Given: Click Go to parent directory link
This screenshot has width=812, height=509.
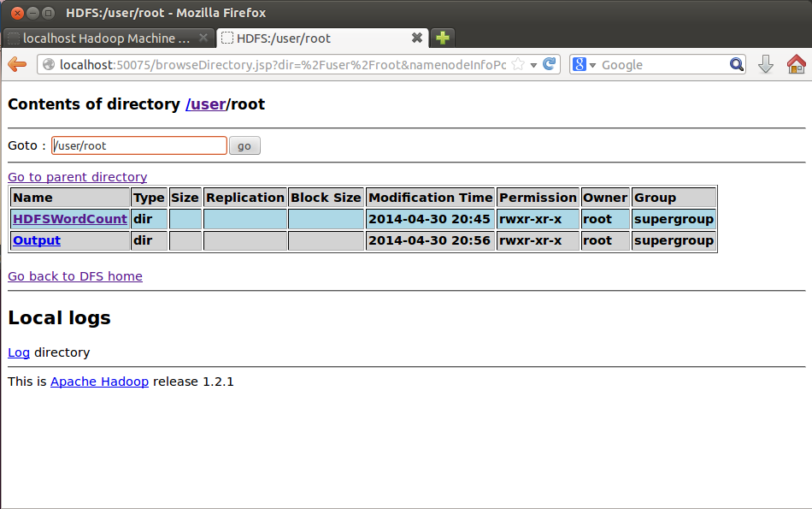Looking at the screenshot, I should 77,177.
